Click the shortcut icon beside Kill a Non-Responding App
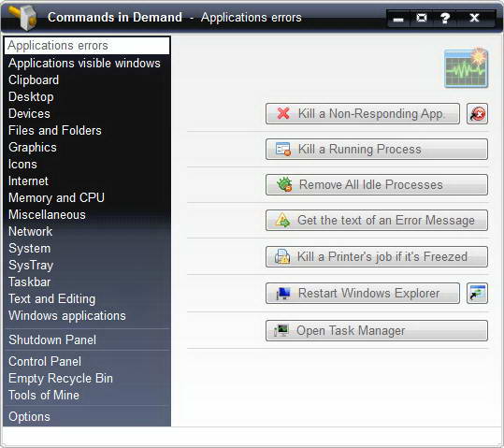Screen dimensions: 504x448 pyautogui.click(x=477, y=114)
